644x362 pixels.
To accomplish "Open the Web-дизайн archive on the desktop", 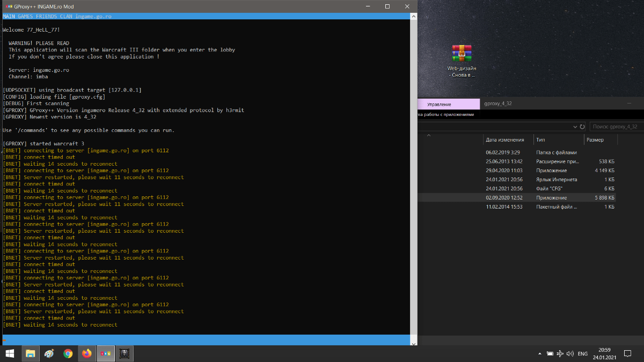I will click(462, 54).
